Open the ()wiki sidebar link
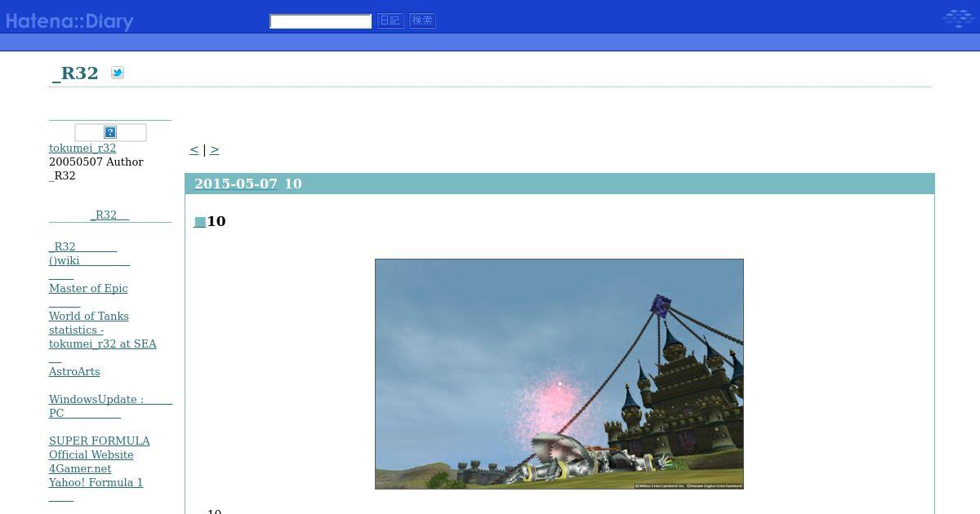The height and width of the screenshot is (514, 980). [x=90, y=260]
